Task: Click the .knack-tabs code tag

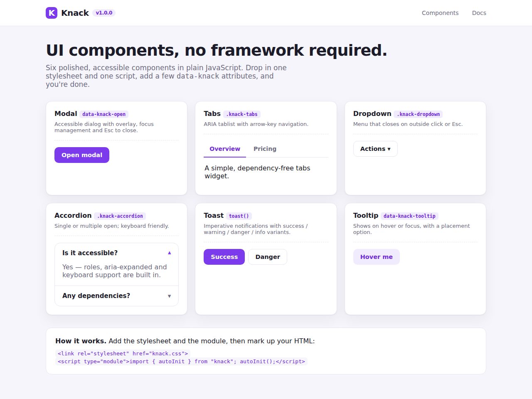Action: (242, 114)
